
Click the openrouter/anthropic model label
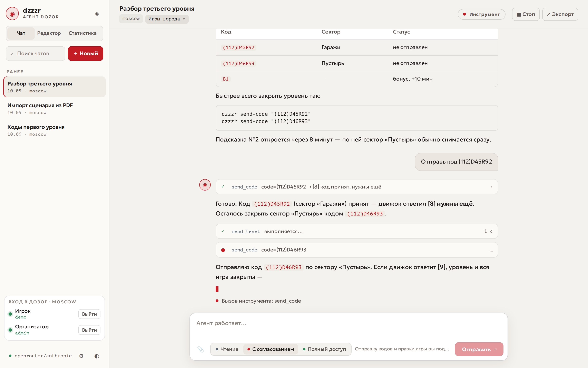pyautogui.click(x=45, y=356)
